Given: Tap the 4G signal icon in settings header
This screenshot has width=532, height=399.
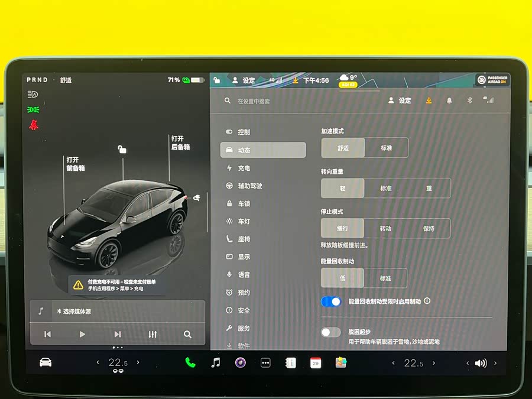Looking at the screenshot, I should (x=489, y=100).
